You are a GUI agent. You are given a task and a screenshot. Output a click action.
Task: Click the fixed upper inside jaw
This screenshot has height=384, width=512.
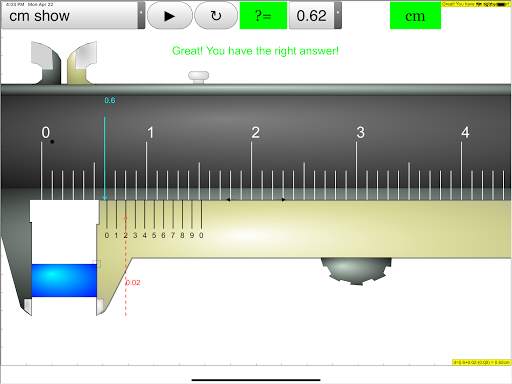click(46, 62)
